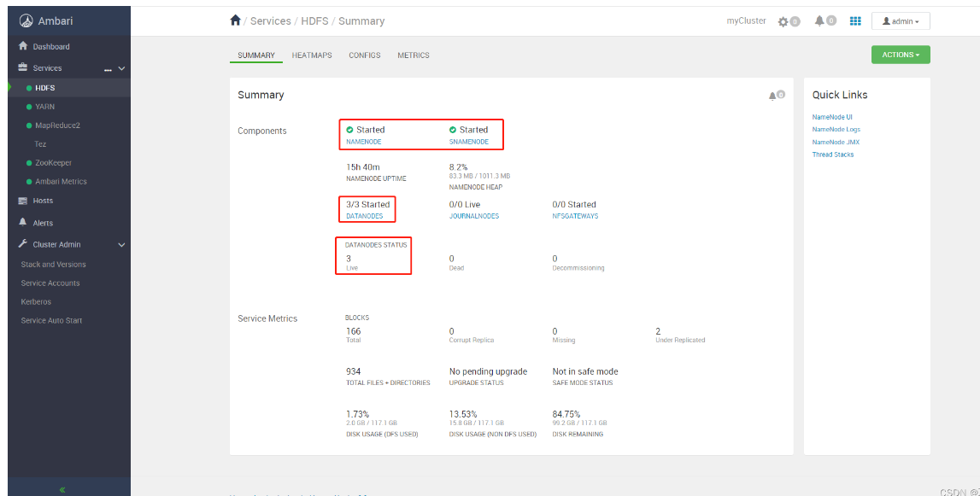The image size is (980, 496).
Task: Open Hosts in the sidebar
Action: [x=43, y=201]
